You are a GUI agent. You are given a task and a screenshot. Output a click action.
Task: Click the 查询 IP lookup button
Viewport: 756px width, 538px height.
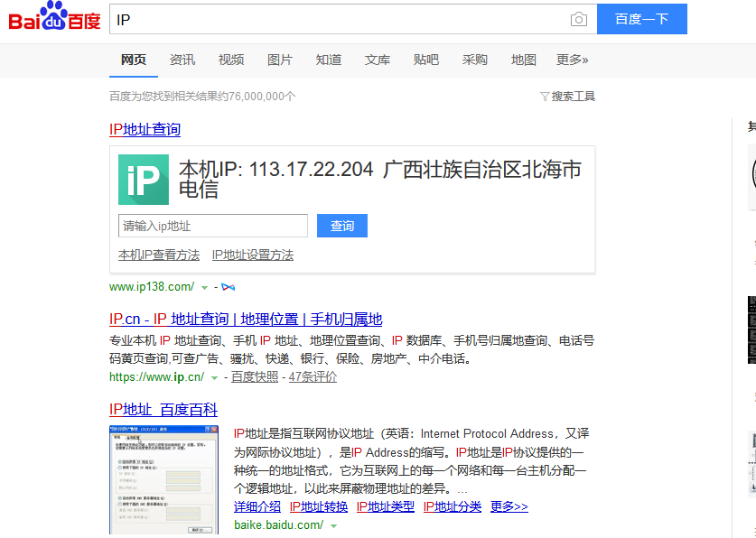pyautogui.click(x=342, y=226)
